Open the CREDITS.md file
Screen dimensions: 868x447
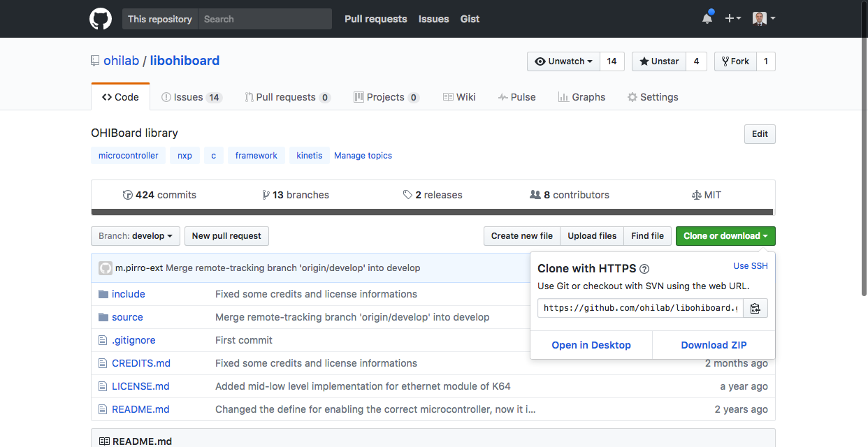coord(141,363)
